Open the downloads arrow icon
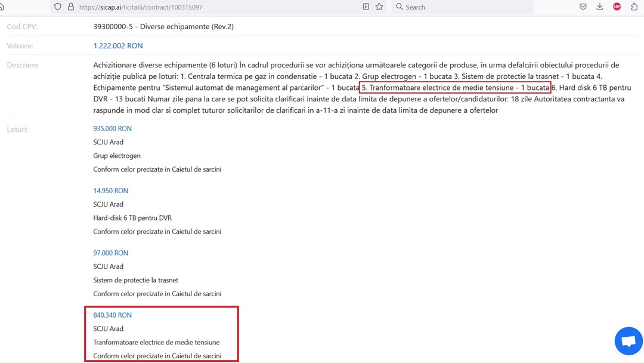 tap(600, 7)
